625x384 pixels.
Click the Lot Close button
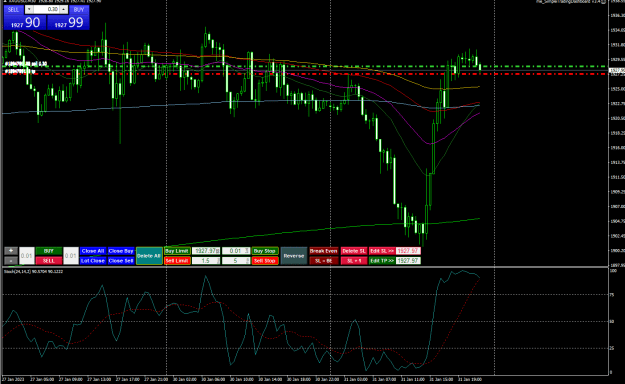[93, 261]
